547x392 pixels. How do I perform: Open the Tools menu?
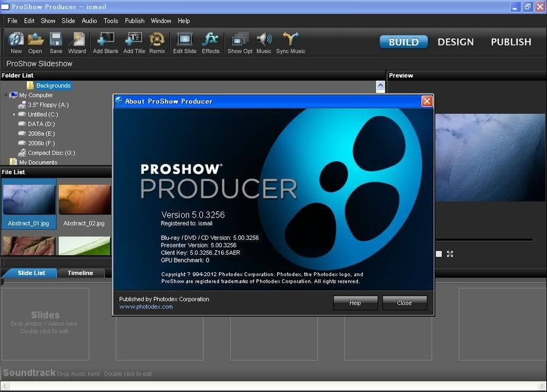(x=111, y=21)
